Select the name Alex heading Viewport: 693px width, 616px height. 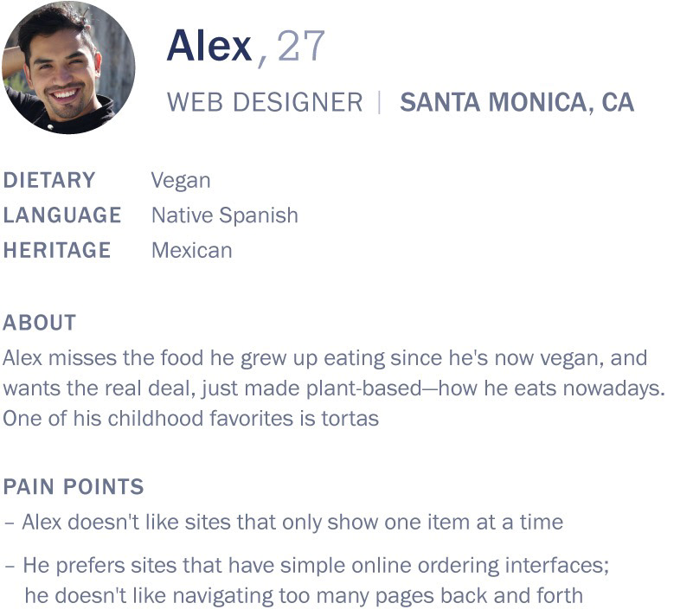[x=209, y=47]
